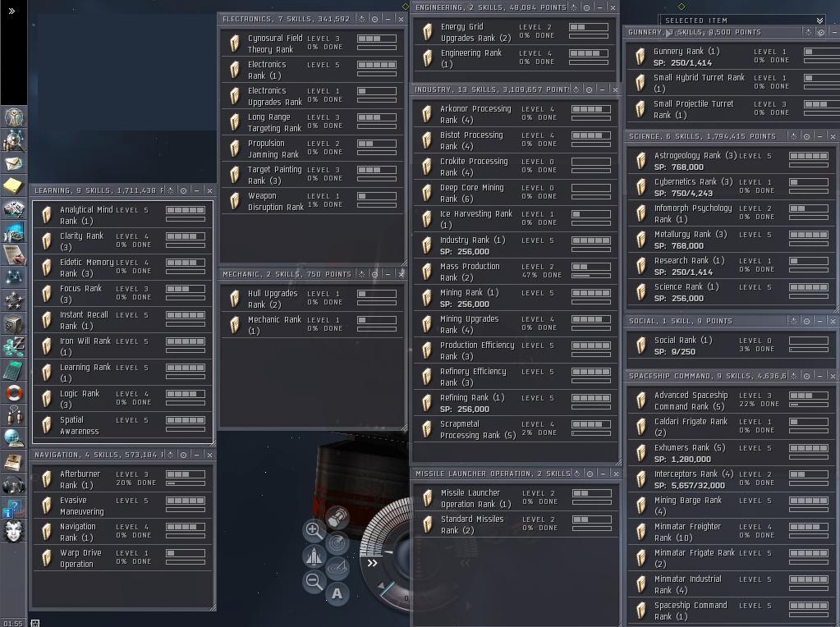
Task: Click the 01:55 clock in corner
Action: (x=13, y=623)
